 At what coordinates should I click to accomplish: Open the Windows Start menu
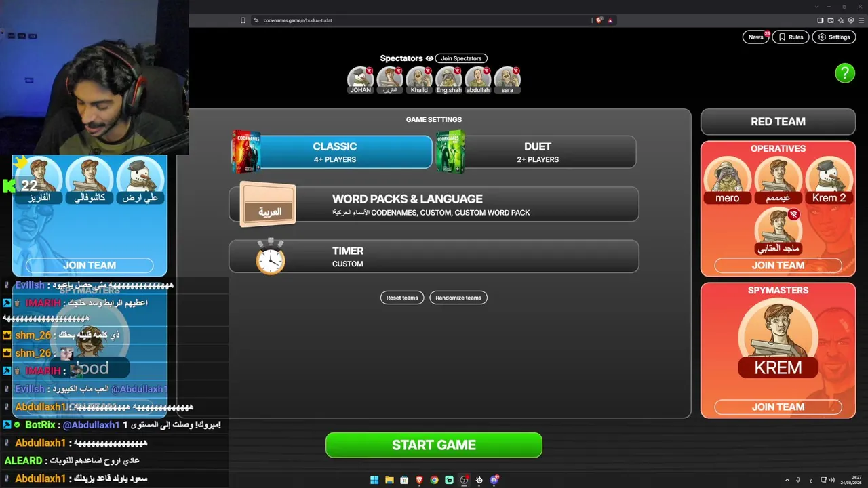click(374, 480)
